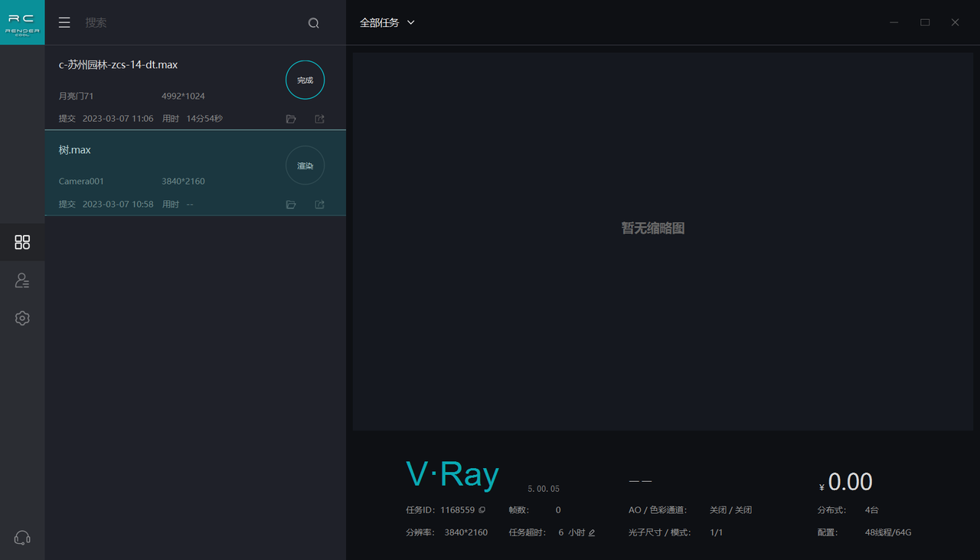Open the user account icon in sidebar

[22, 280]
